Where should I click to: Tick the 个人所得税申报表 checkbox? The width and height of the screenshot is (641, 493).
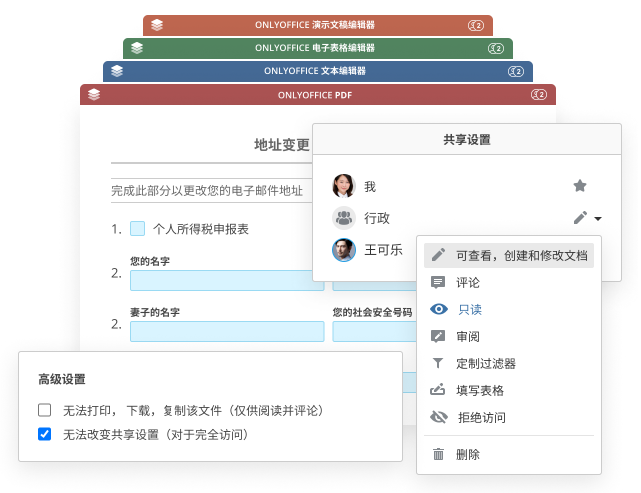pyautogui.click(x=138, y=228)
